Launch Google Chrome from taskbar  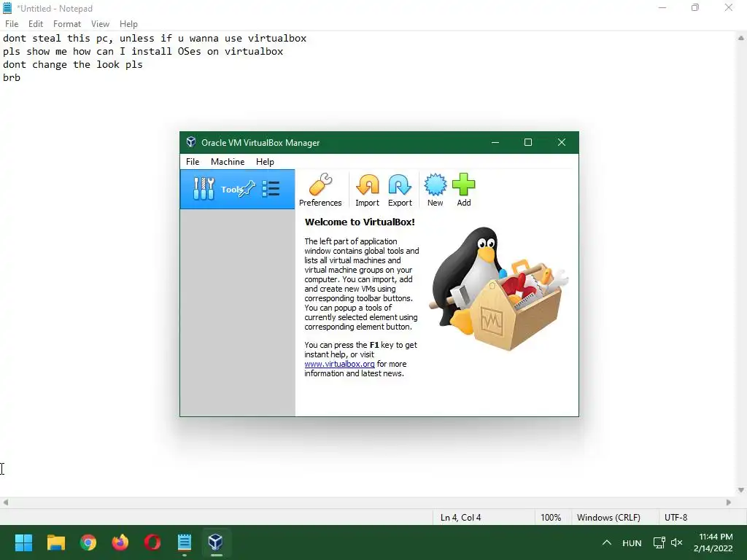88,542
